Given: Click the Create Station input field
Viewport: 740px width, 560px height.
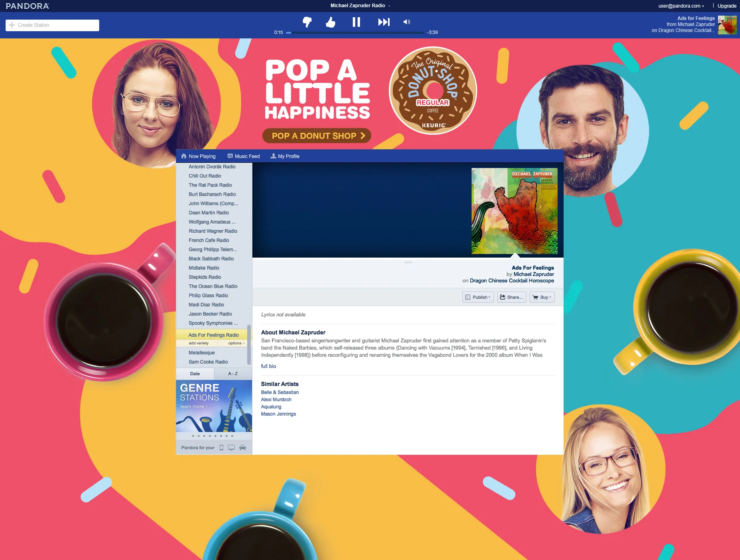Looking at the screenshot, I should click(52, 25).
